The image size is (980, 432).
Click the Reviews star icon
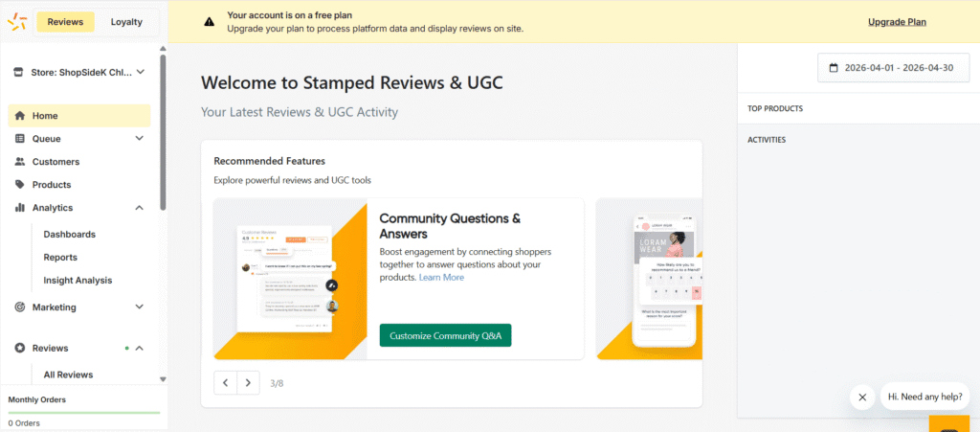[x=20, y=349]
